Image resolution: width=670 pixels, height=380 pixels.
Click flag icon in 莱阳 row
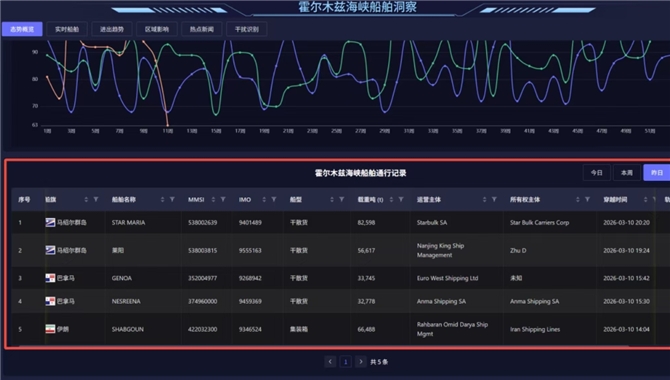[50, 250]
